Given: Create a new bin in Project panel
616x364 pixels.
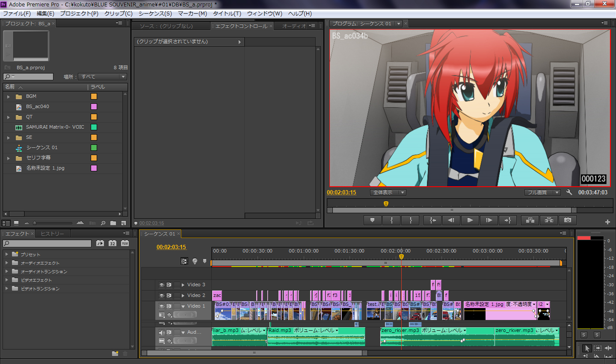Looking at the screenshot, I should pyautogui.click(x=113, y=223).
